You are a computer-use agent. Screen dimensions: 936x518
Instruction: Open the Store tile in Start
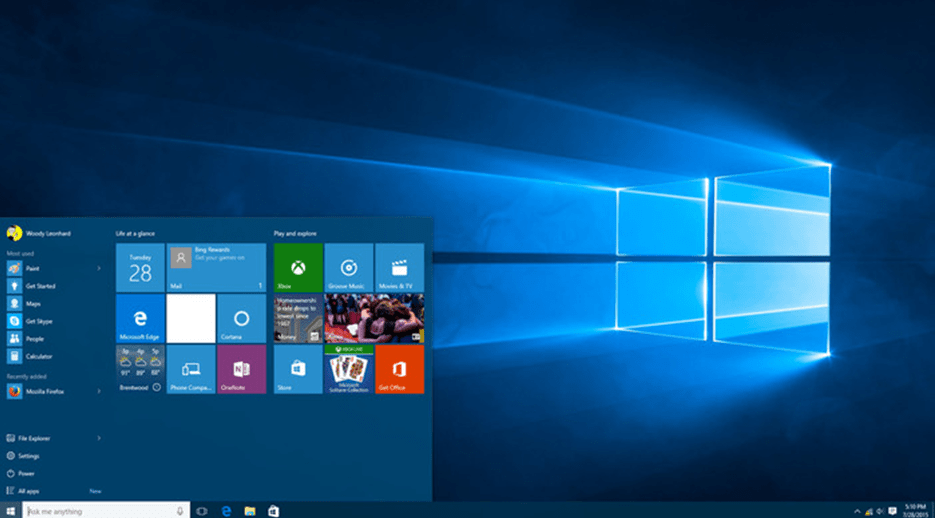(x=298, y=369)
